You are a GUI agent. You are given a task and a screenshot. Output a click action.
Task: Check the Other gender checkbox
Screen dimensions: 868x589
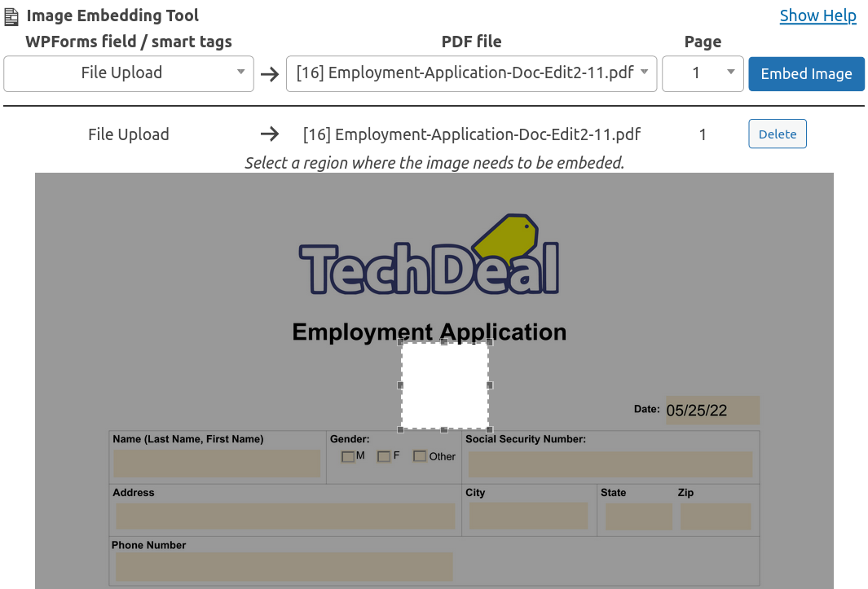[x=420, y=456]
